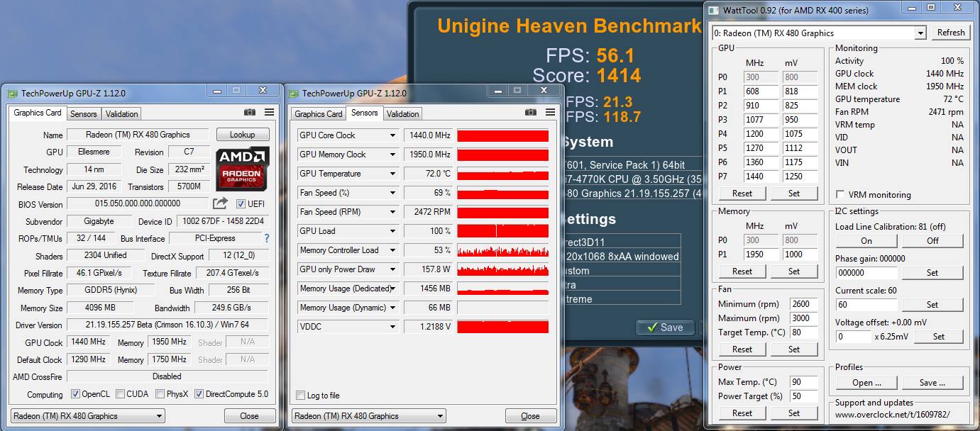
Task: Select Sensors tab in the Sensors window
Action: pos(365,113)
